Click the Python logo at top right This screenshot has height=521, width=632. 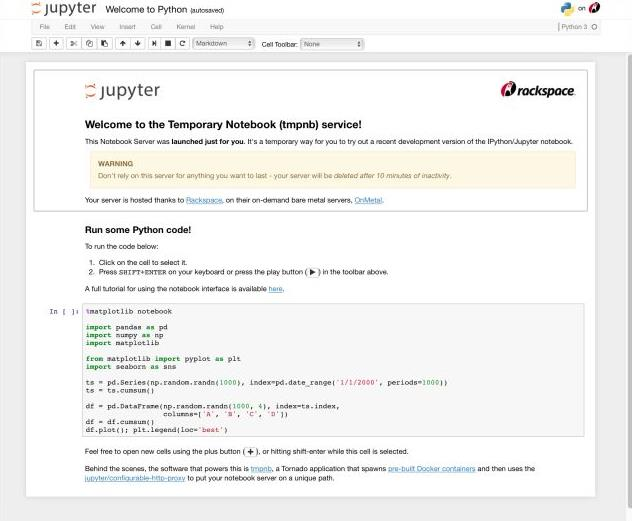[567, 8]
